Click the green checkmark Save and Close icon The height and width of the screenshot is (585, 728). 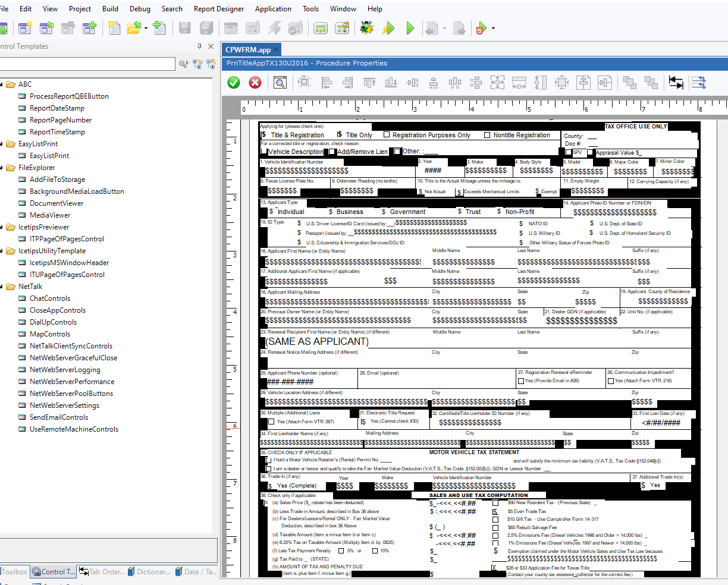coord(234,83)
